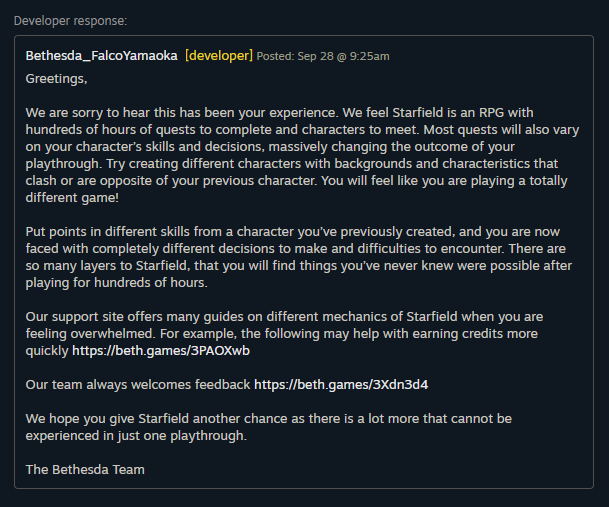
Task: Click the line starting 'Put points in different skills'
Action: tap(292, 232)
